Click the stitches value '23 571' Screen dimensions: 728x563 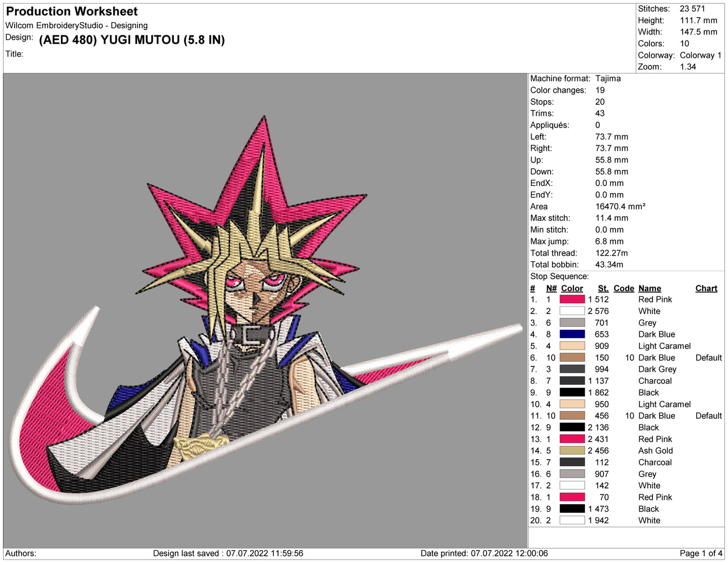[692, 9]
